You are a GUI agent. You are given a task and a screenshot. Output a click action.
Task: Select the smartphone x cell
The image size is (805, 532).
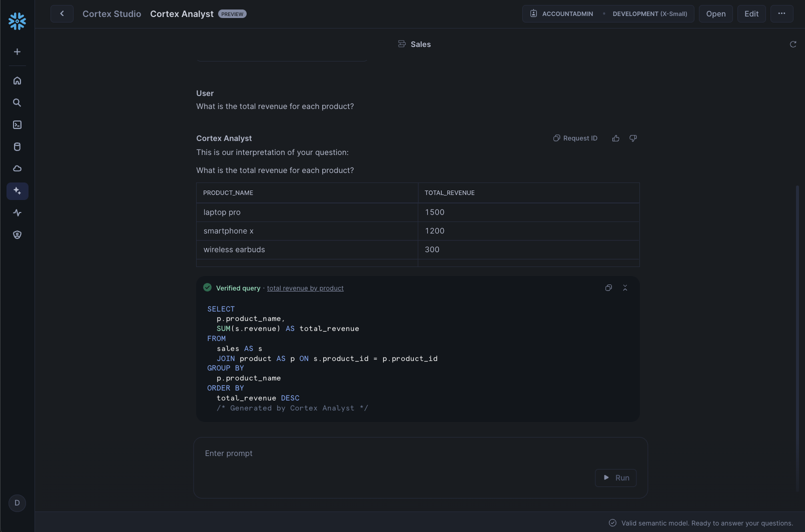click(307, 231)
